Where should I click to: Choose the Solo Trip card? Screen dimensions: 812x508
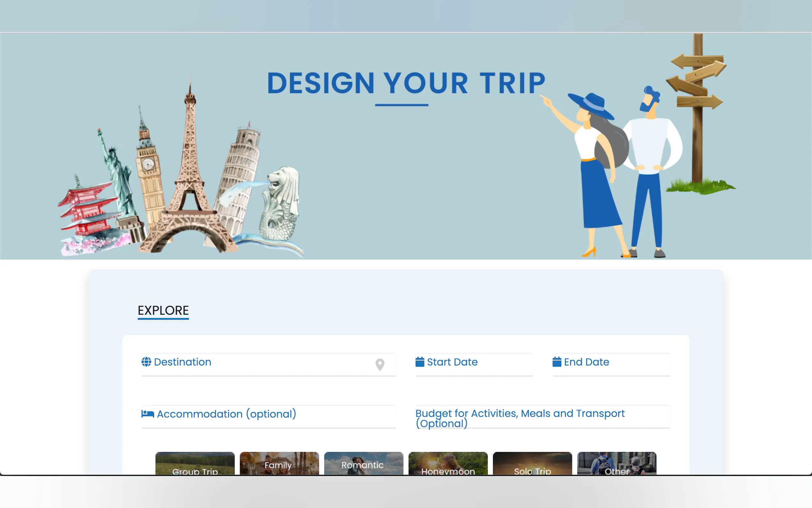coord(532,463)
